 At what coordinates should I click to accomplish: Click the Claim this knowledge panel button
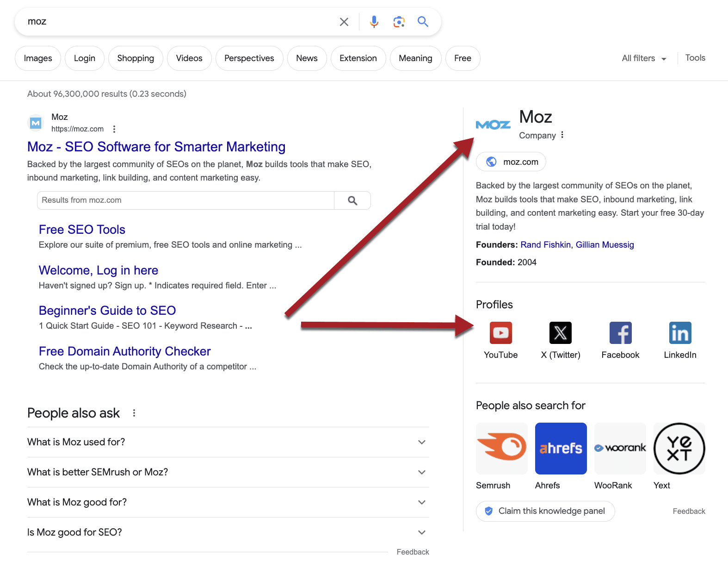point(545,511)
